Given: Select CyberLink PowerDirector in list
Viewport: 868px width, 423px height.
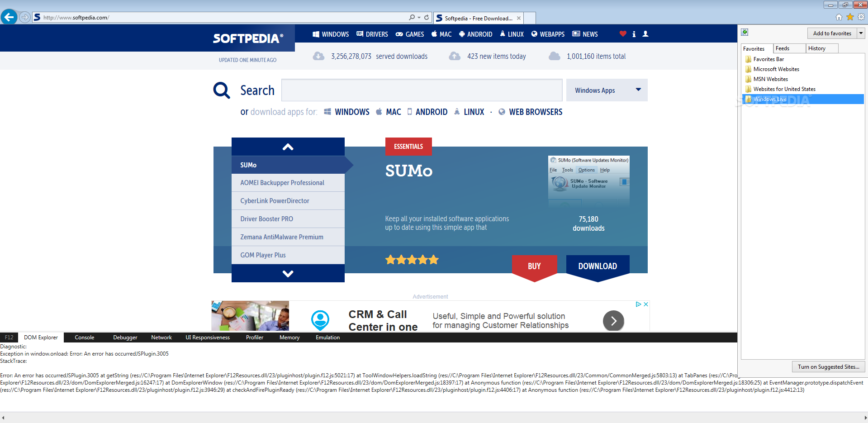Looking at the screenshot, I should point(288,201).
